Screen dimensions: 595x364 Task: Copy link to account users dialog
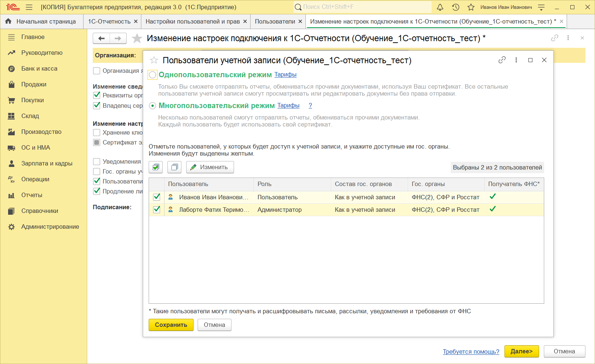(x=502, y=60)
